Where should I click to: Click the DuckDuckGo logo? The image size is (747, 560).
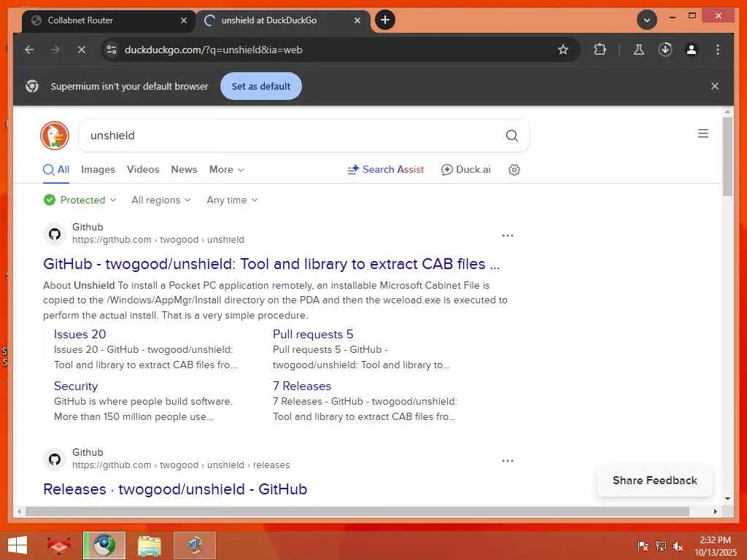click(55, 135)
